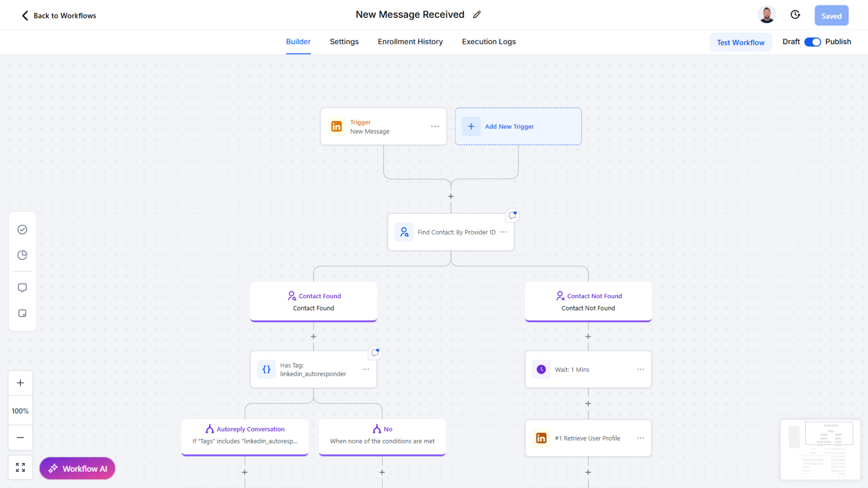868x488 pixels.
Task: Click the LinkedIn icon on the Trigger node
Action: coord(336,126)
